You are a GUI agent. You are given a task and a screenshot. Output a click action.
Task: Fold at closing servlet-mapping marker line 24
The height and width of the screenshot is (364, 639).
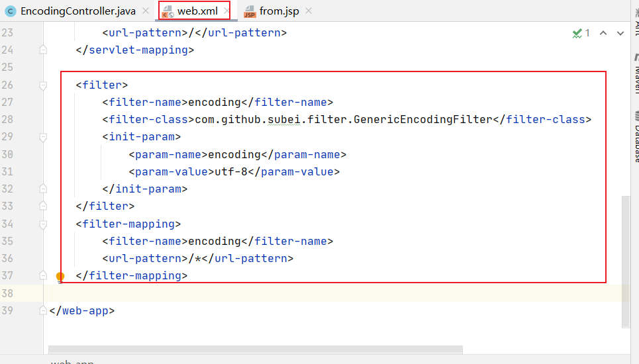tap(43, 50)
